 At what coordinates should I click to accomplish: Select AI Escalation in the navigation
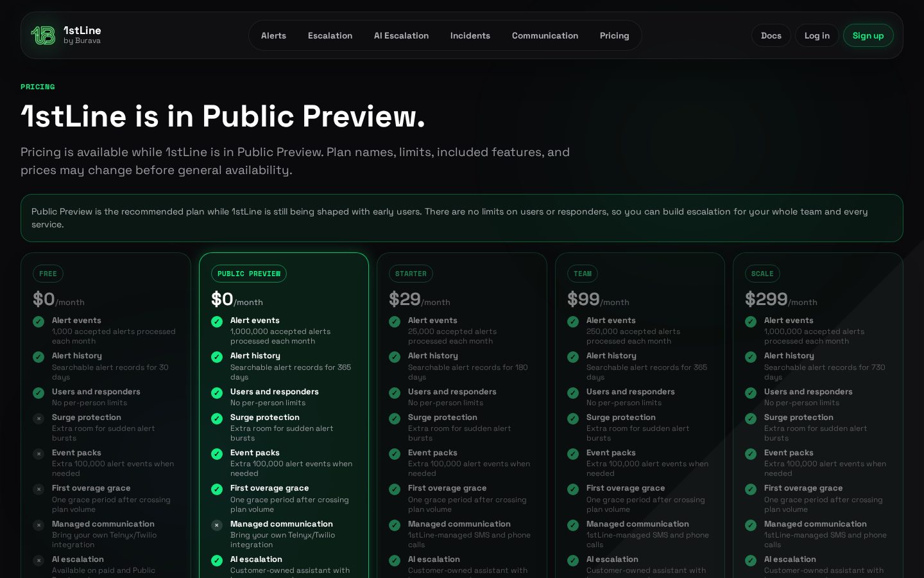401,35
